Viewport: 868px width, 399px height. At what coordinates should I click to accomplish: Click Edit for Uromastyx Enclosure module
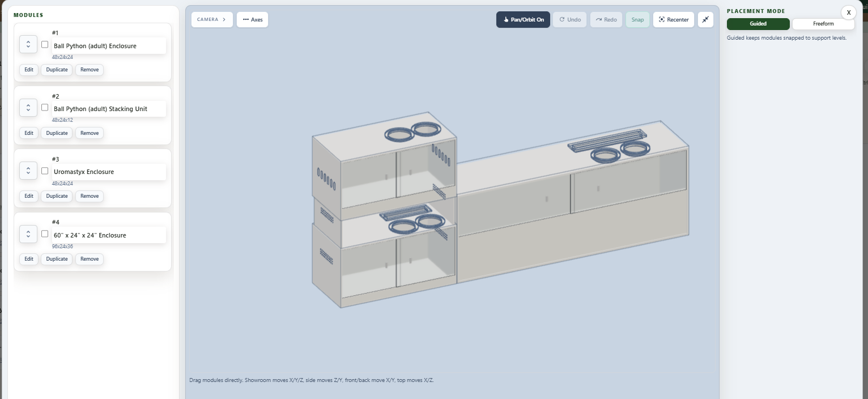pyautogui.click(x=29, y=196)
